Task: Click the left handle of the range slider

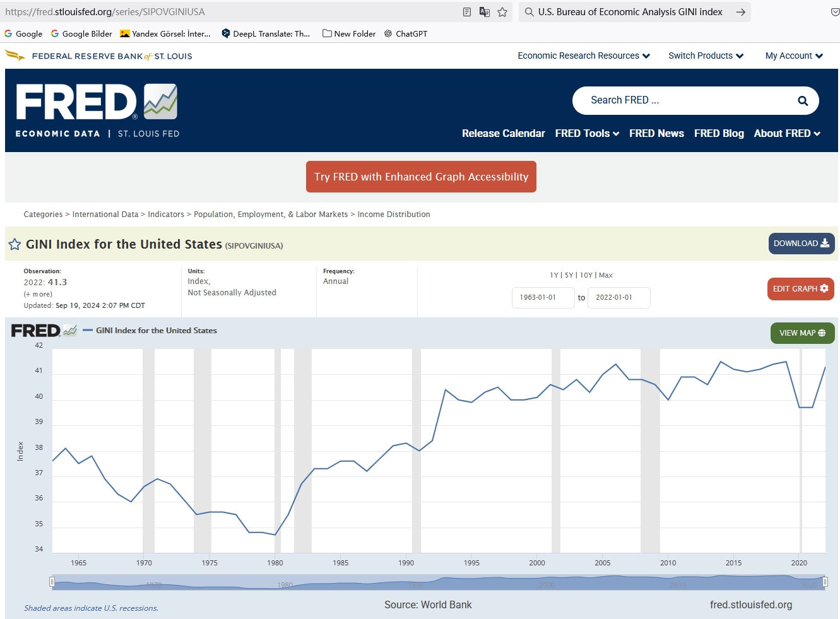Action: pos(52,582)
